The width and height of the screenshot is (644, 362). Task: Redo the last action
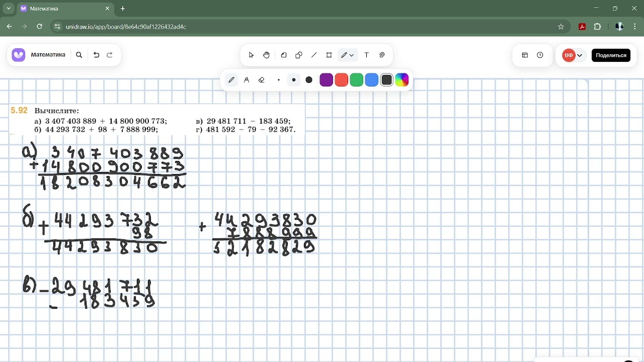coord(110,55)
